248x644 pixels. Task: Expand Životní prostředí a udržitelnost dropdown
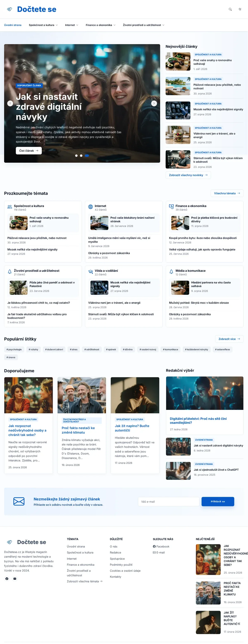click(144, 25)
